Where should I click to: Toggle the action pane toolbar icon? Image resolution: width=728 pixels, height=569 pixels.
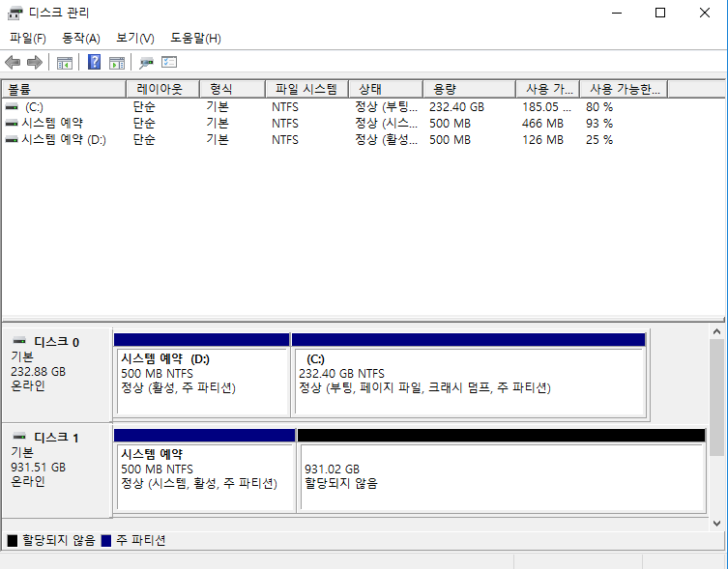tap(117, 62)
